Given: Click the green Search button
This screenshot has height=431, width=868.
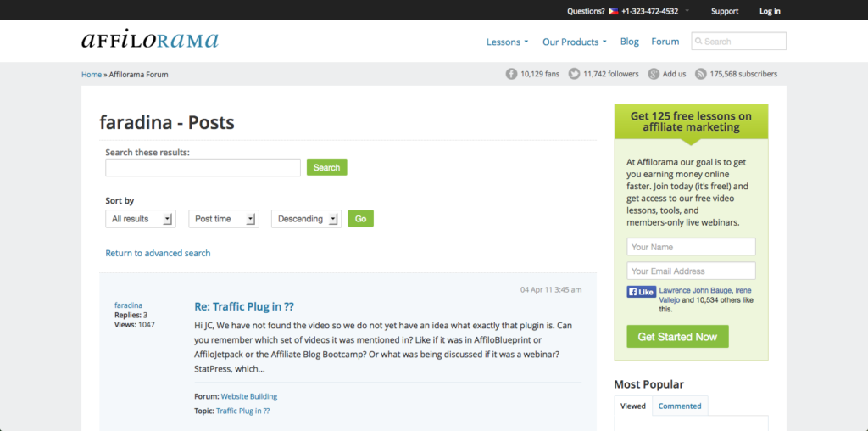Looking at the screenshot, I should click(x=326, y=167).
